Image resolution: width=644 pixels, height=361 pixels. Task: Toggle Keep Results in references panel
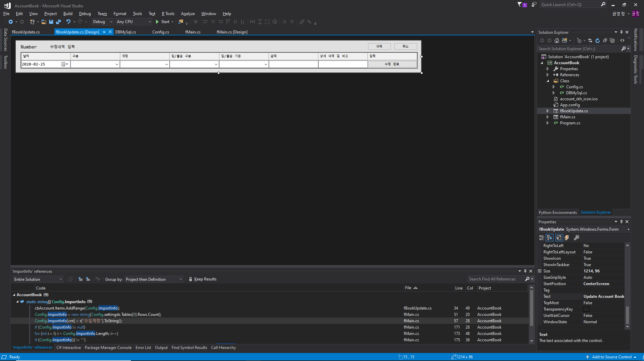click(202, 279)
